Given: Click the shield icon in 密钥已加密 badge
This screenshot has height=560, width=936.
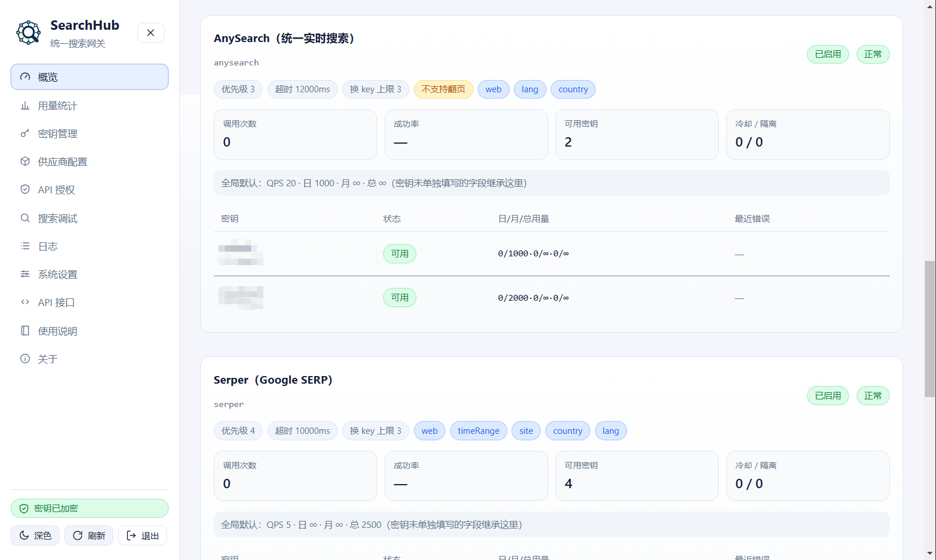Looking at the screenshot, I should [24, 509].
